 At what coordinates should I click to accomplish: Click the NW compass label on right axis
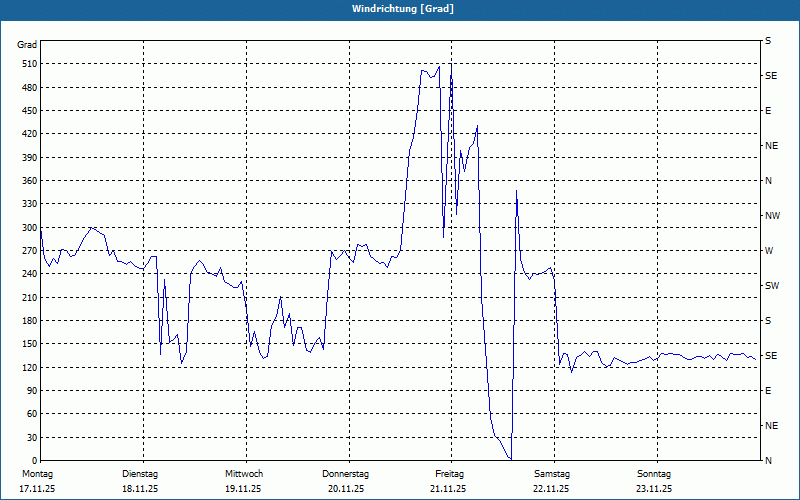(771, 216)
